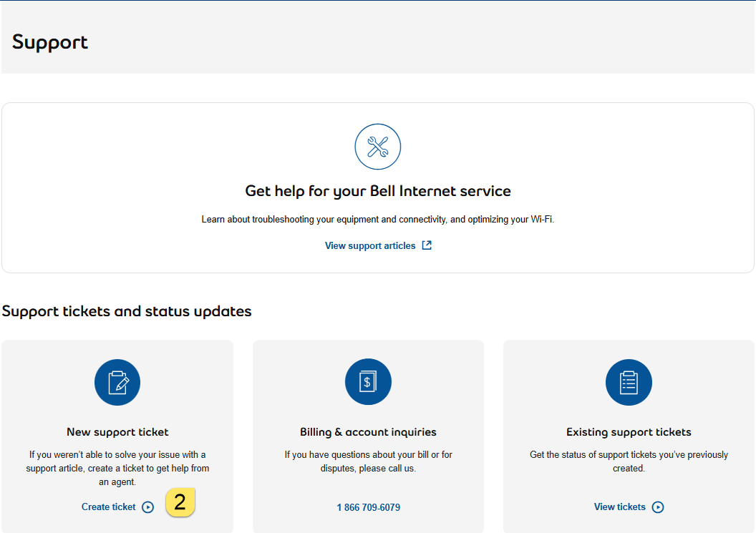Open the View support articles link
The height and width of the screenshot is (533, 756).
click(x=370, y=245)
